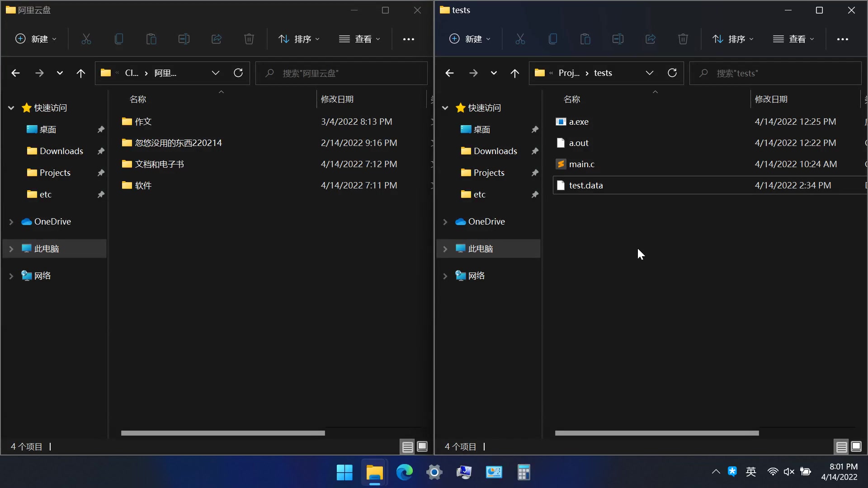This screenshot has height=488, width=868.
Task: Switch to details view in tests status bar
Action: point(841,447)
